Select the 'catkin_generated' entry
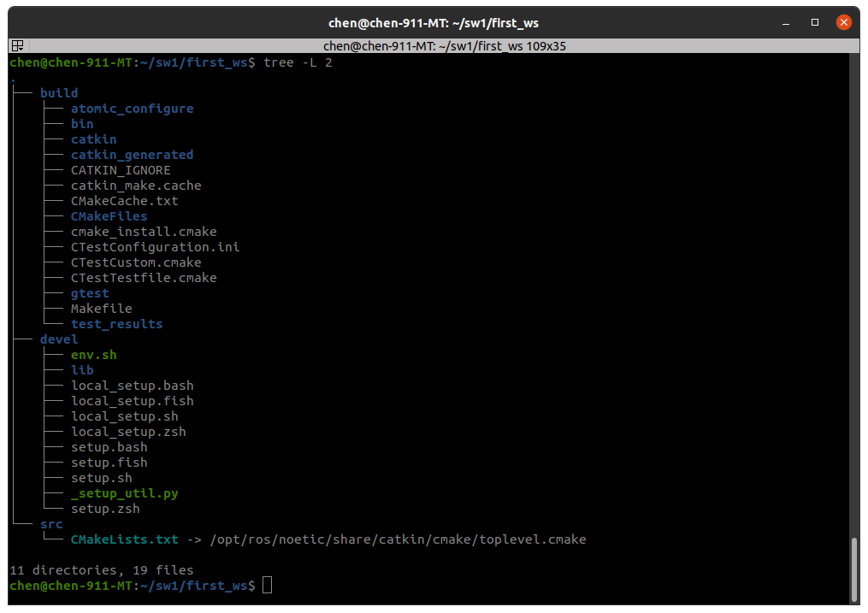The width and height of the screenshot is (868, 613). tap(133, 155)
